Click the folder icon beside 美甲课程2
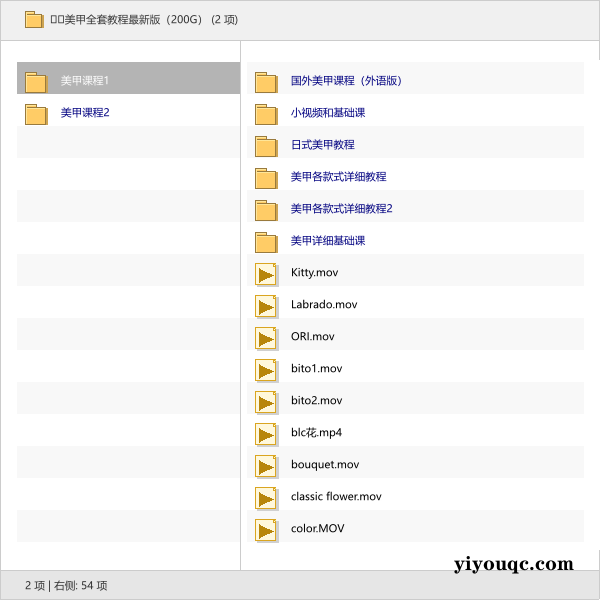 (x=36, y=114)
